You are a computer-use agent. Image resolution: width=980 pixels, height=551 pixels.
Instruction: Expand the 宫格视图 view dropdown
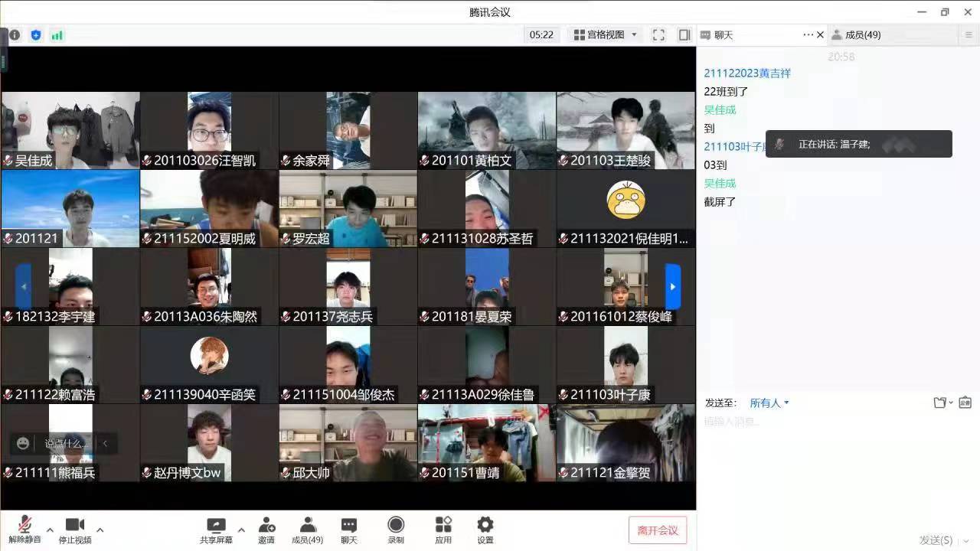[x=606, y=35]
